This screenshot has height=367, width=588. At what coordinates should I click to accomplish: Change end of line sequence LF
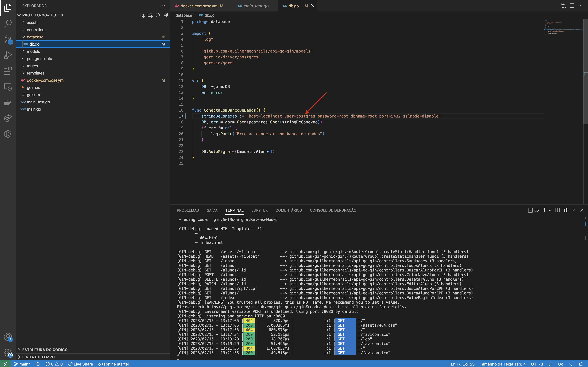pos(550,364)
